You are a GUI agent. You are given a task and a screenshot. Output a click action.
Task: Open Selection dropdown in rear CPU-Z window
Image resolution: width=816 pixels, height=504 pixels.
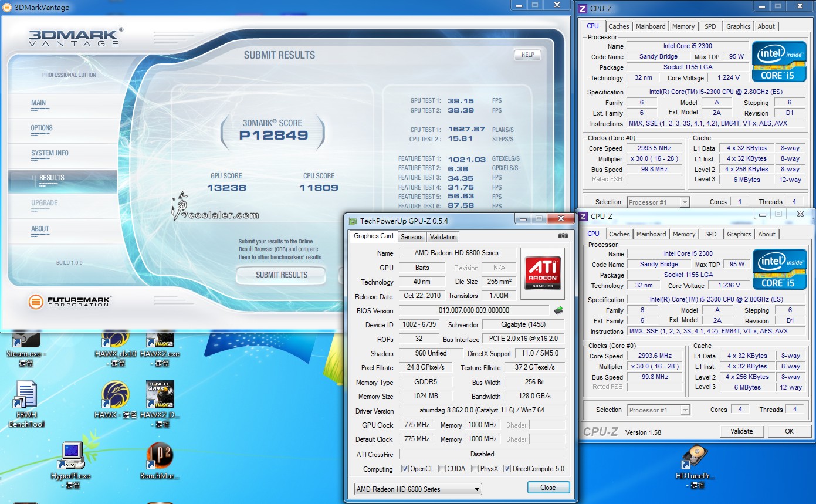[x=658, y=202]
